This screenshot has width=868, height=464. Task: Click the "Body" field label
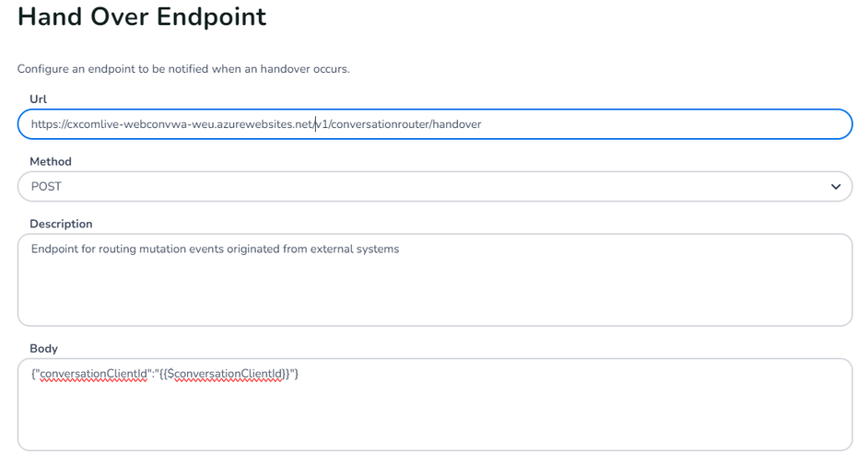coord(43,349)
